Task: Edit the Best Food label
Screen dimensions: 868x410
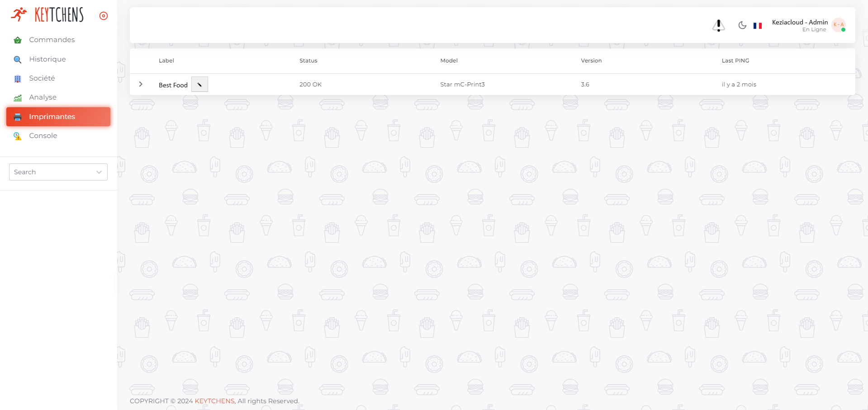Action: coord(199,85)
